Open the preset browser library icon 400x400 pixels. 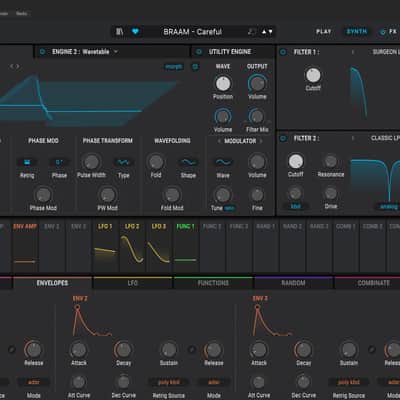click(x=119, y=32)
